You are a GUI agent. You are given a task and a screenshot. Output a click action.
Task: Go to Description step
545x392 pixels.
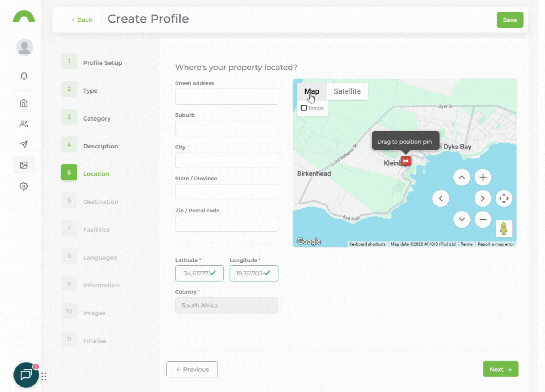pyautogui.click(x=100, y=146)
